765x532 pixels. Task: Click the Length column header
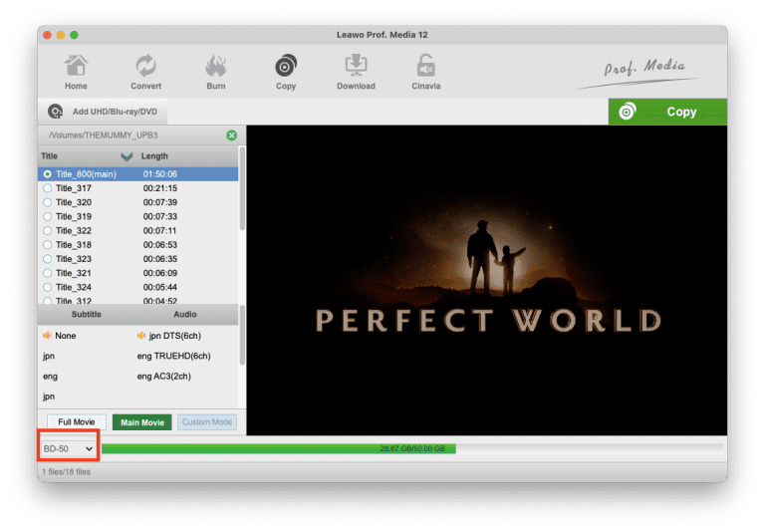154,156
